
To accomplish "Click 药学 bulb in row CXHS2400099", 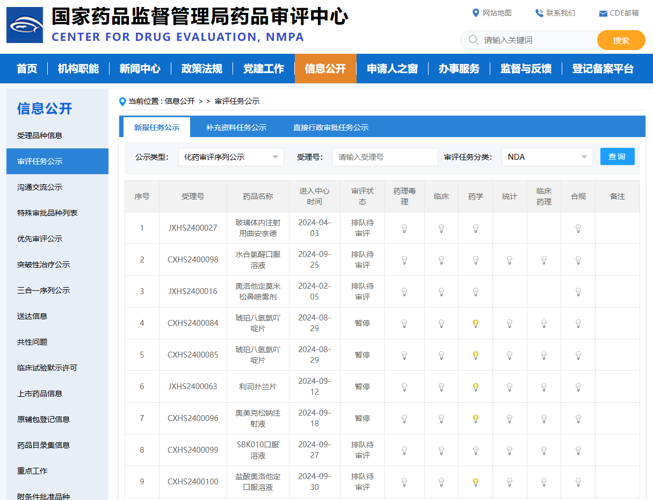I will tap(476, 450).
